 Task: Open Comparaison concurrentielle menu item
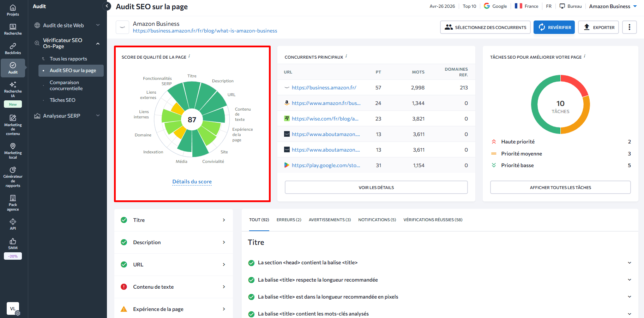[66, 86]
